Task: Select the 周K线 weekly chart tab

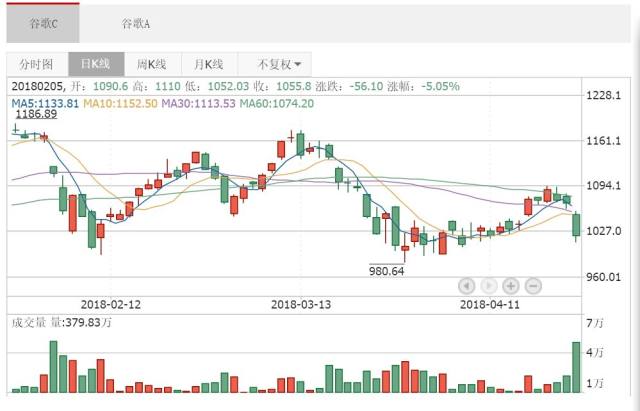Action: tap(152, 64)
